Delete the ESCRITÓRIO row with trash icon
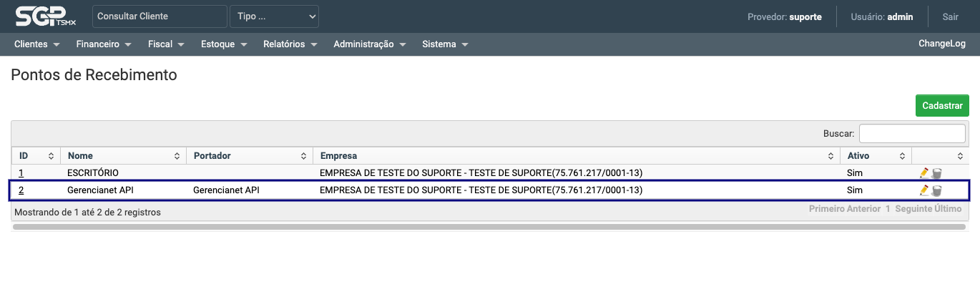Screen dimensions: 980x292 [937, 172]
